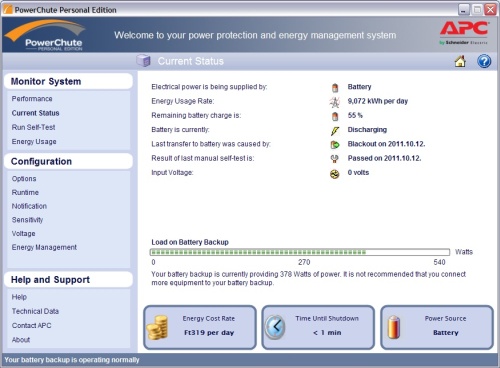Click the 9,072 kWh per day value
Image resolution: width=500 pixels, height=368 pixels.
pos(378,101)
